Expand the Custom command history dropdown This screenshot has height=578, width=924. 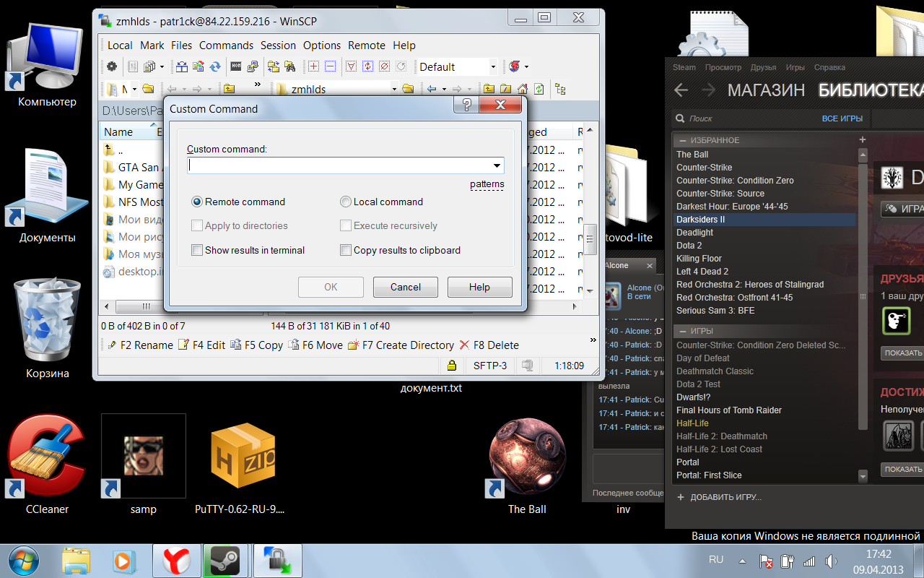click(x=497, y=165)
